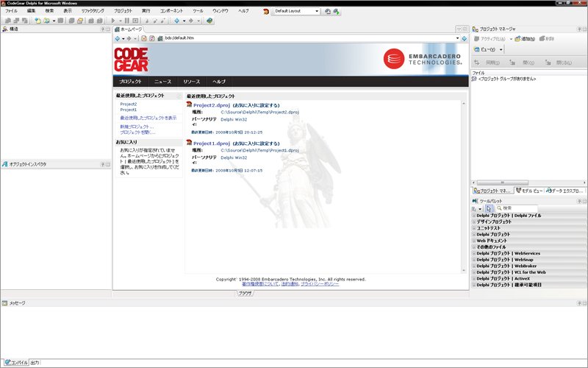Click the Help book icon in main toolbar

point(209,21)
